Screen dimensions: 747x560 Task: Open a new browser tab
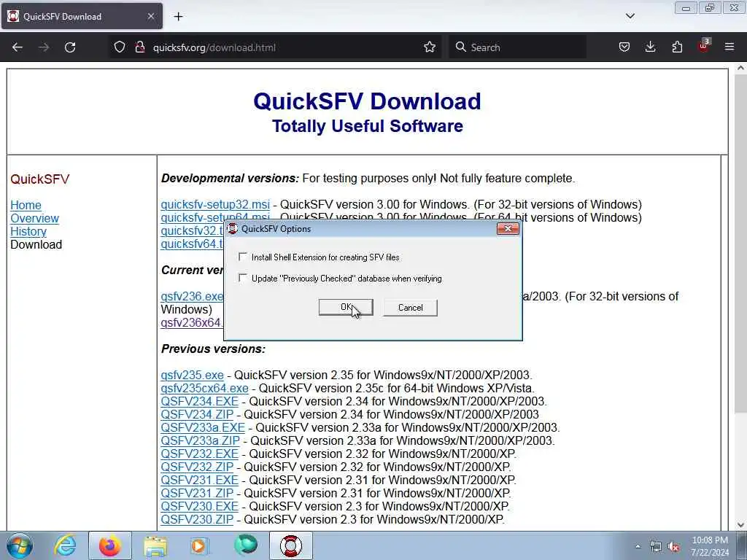[178, 17]
